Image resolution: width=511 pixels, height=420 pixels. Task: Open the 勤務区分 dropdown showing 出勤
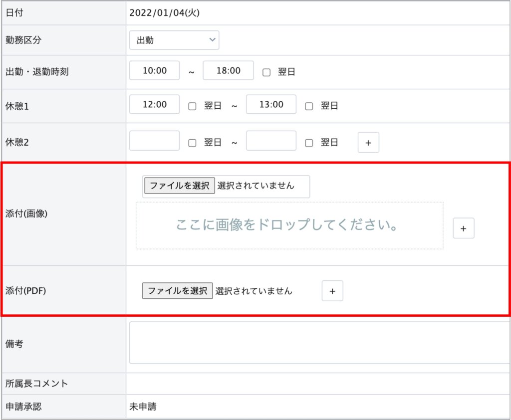(x=174, y=40)
